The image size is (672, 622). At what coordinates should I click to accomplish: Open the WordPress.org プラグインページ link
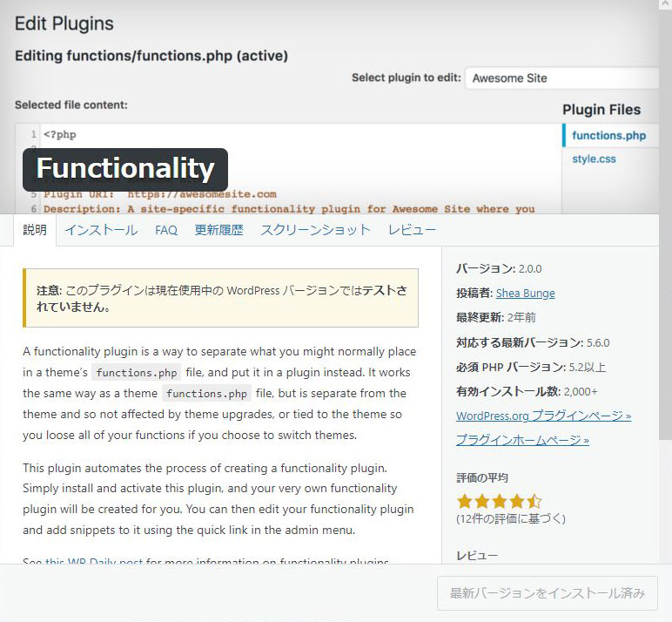543,416
